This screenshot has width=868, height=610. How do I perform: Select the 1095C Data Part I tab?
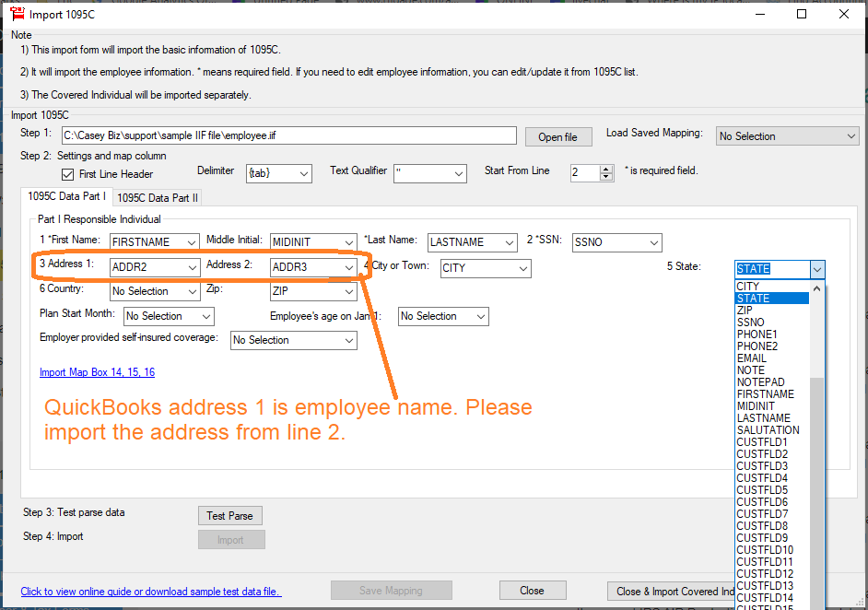pos(65,196)
